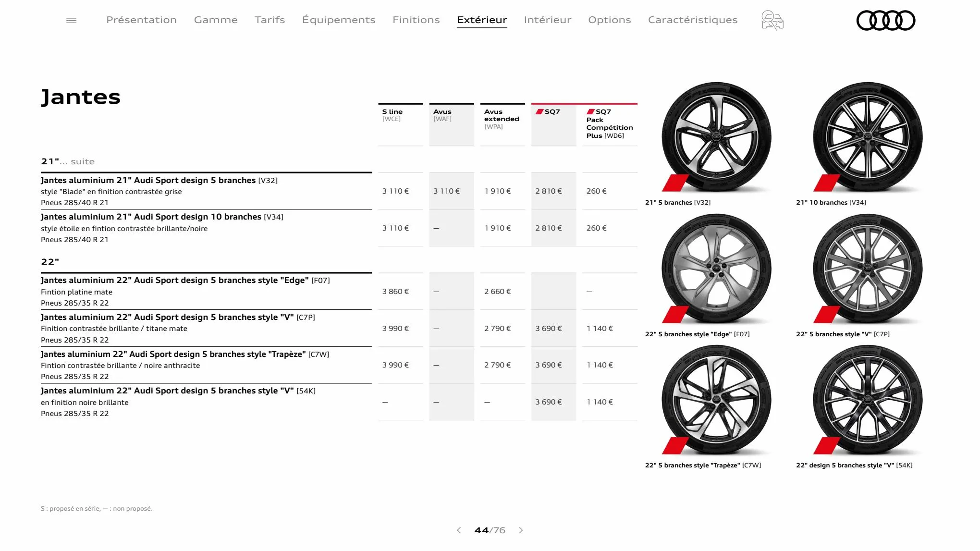980x551 pixels.
Task: Go to next page arrow
Action: coord(521,530)
